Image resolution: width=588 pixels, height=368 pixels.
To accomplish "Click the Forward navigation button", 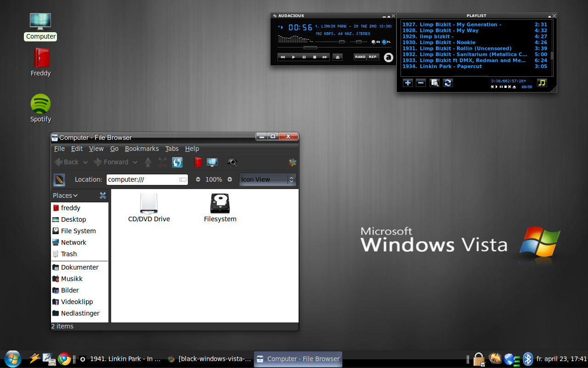I will [x=111, y=162].
